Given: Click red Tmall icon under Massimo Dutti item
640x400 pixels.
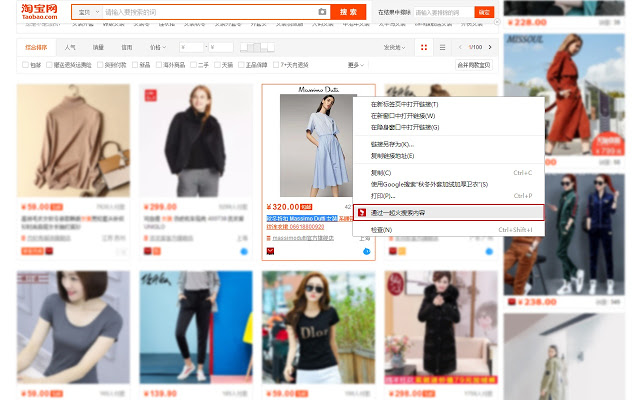Looking at the screenshot, I should click(x=270, y=251).
